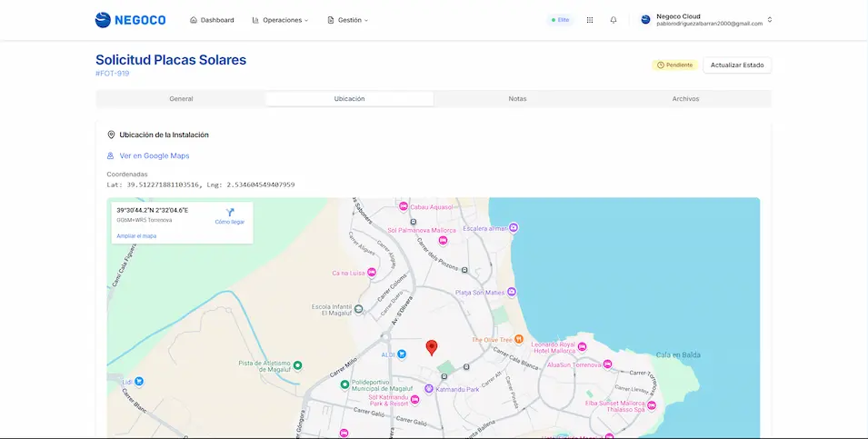Click the Ubicación de la Instalación pin icon

(111, 135)
